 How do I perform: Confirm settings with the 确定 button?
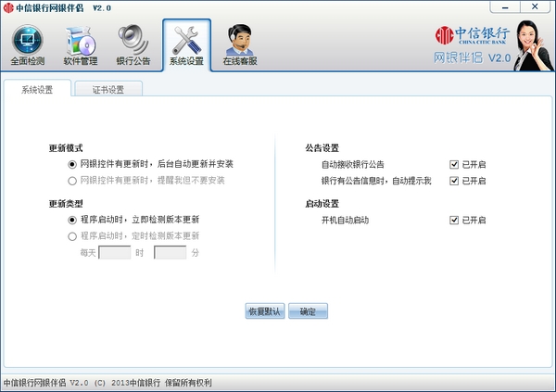308,311
